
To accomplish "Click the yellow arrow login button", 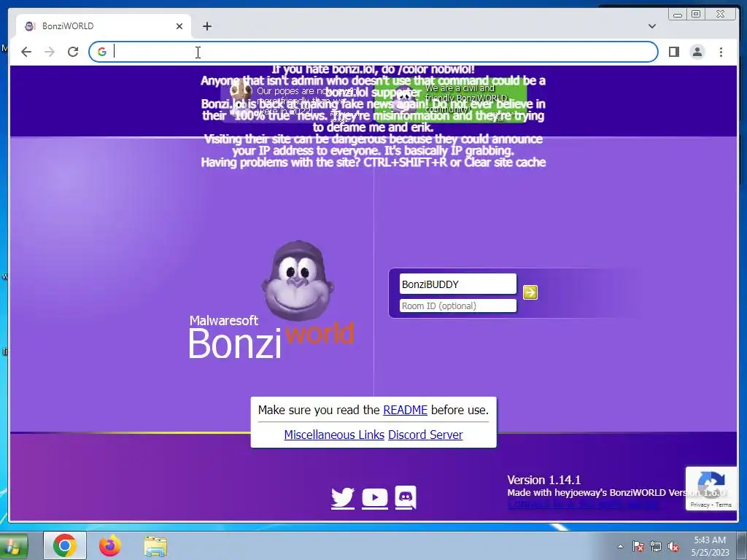I will tap(530, 292).
